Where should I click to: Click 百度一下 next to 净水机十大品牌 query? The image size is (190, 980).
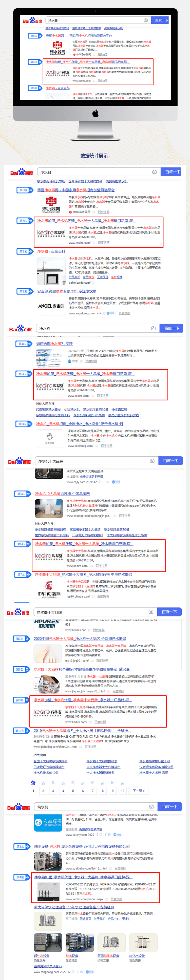(171, 461)
